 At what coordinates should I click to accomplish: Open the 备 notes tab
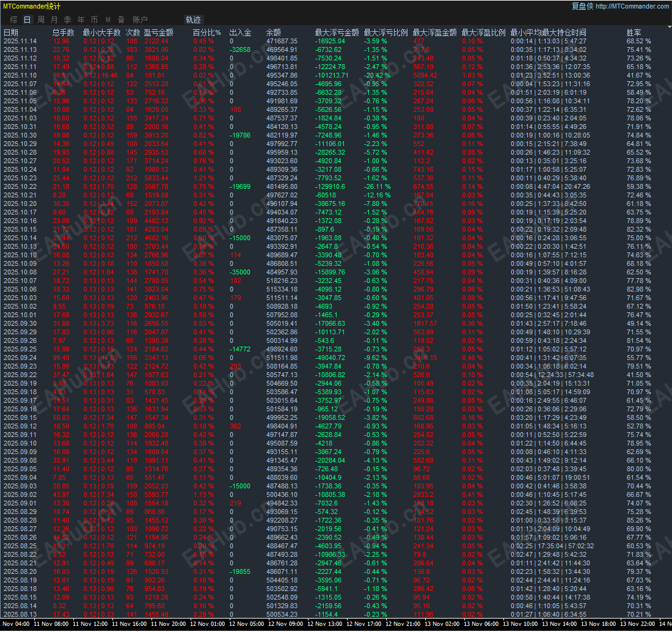122,20
